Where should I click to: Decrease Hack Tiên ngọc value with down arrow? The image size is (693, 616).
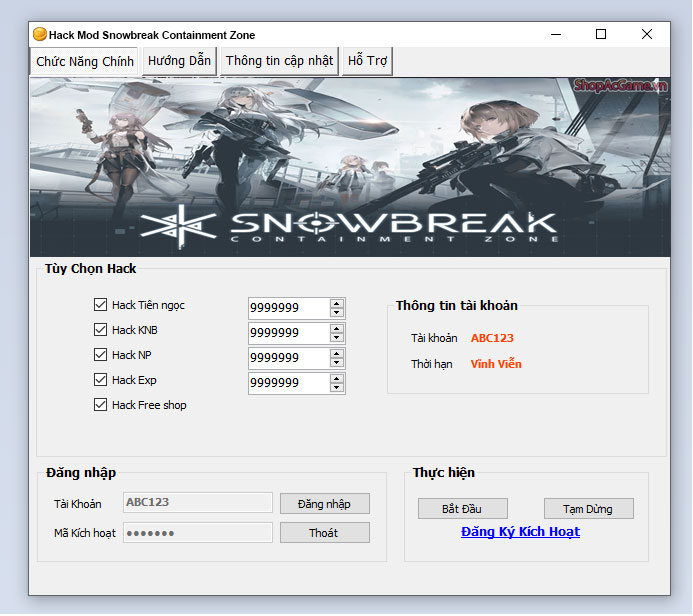(x=337, y=312)
